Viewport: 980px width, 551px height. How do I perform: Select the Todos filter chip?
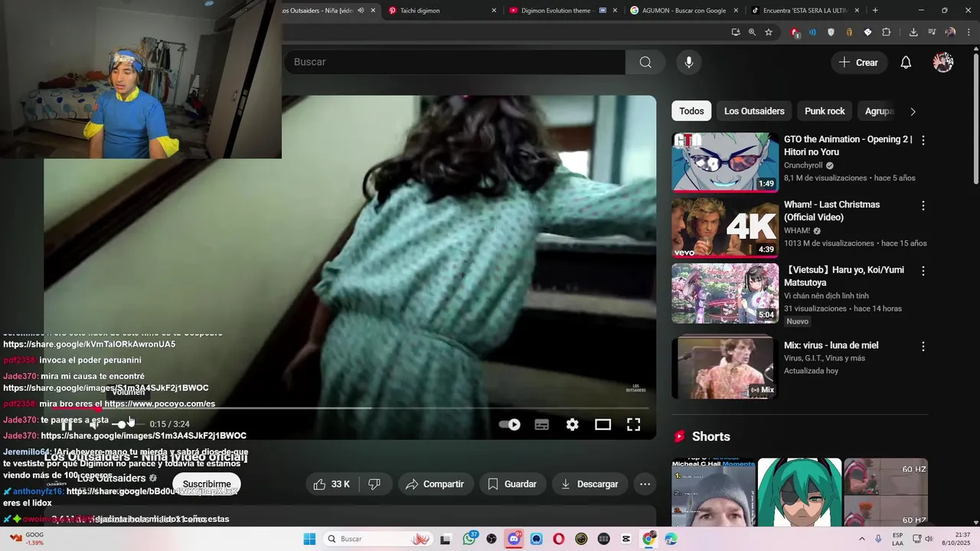coord(691,111)
